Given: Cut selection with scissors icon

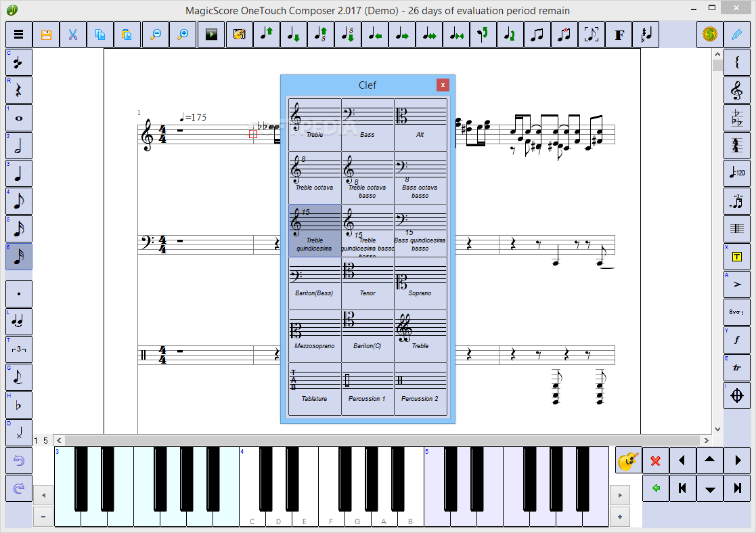Looking at the screenshot, I should (73, 35).
